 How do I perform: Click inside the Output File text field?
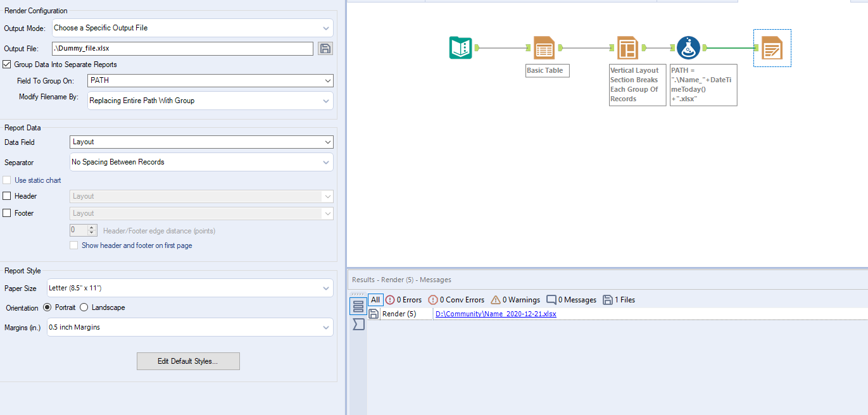pos(182,48)
